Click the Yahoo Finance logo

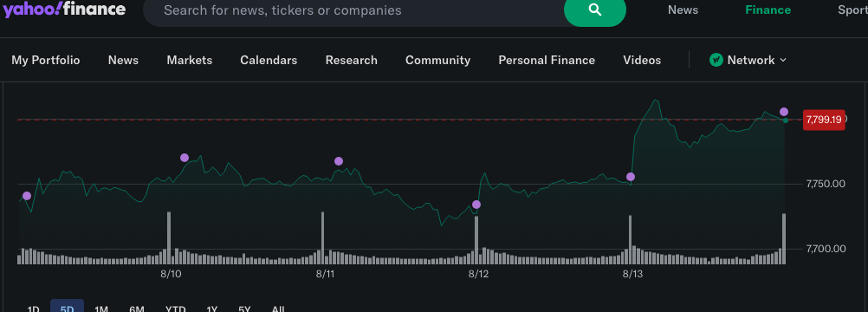point(65,9)
